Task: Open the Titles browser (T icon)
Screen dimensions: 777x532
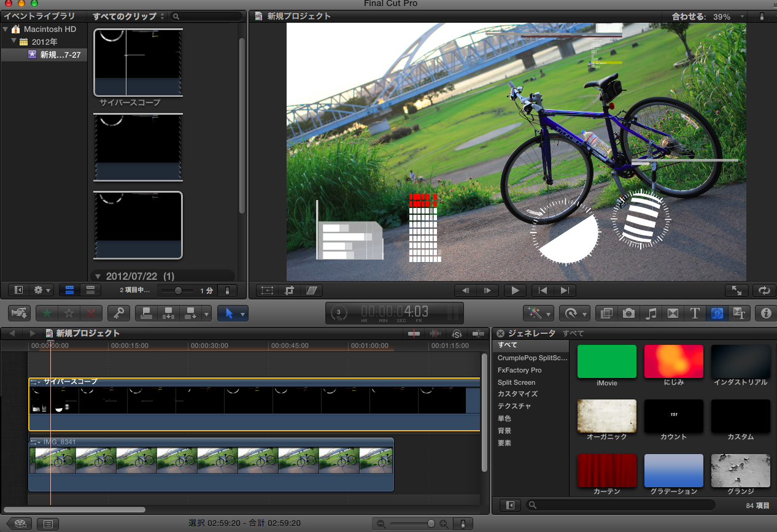Action: pos(695,313)
